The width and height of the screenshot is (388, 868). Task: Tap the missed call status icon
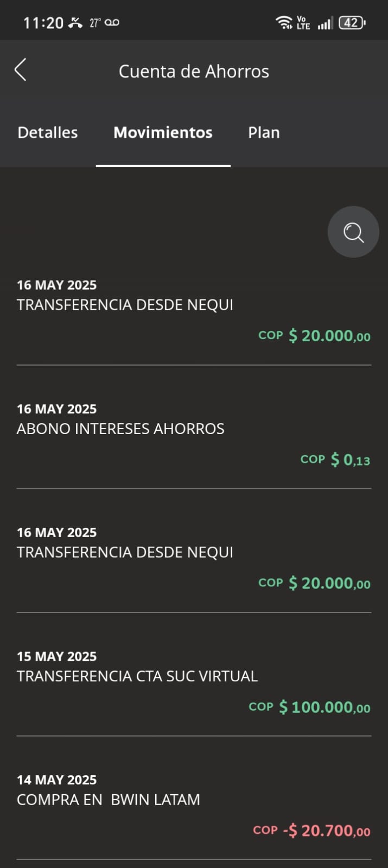tap(75, 23)
